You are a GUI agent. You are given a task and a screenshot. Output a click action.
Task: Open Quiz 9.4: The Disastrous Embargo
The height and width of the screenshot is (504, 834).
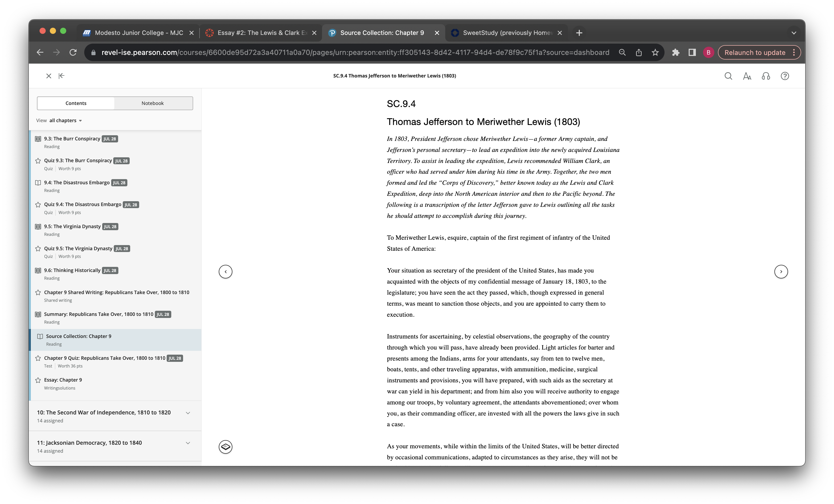point(82,204)
